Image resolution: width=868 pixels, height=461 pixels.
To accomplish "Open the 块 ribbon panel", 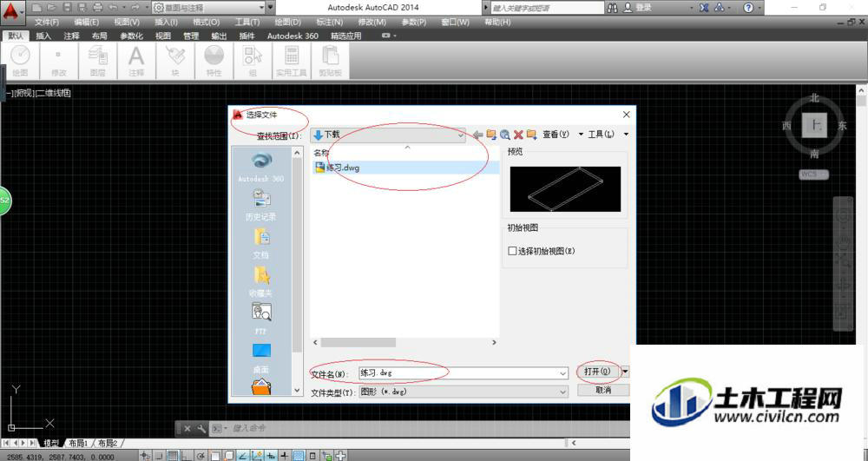I will pyautogui.click(x=175, y=61).
